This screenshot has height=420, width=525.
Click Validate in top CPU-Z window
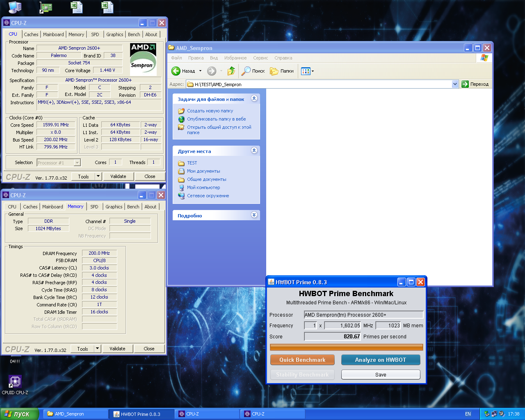[x=118, y=176]
